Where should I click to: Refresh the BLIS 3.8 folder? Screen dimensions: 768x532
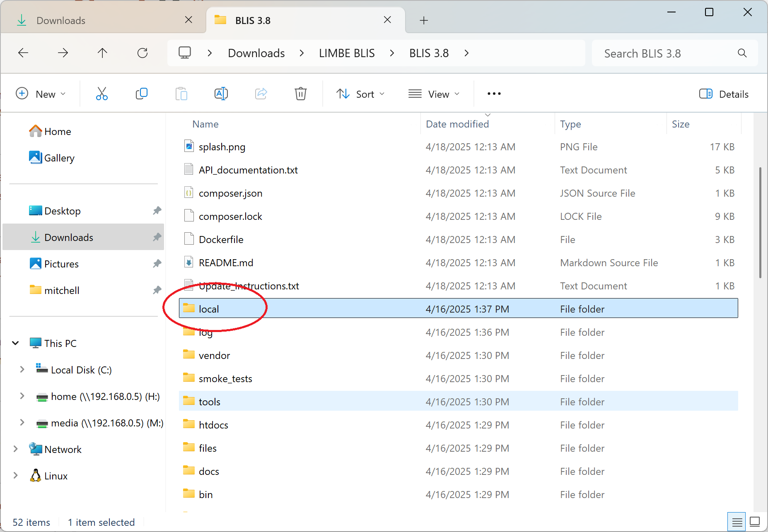142,53
